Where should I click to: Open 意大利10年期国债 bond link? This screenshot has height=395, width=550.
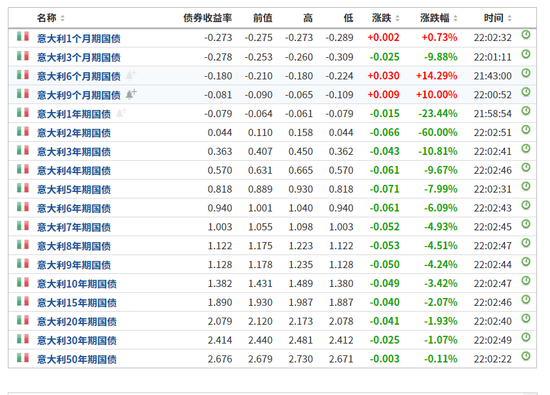coord(77,284)
